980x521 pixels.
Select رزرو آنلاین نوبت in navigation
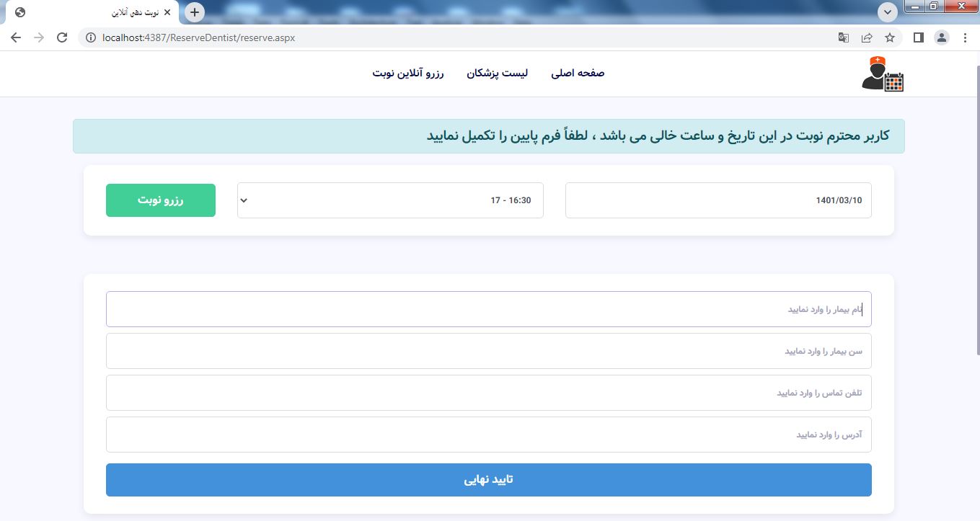pos(408,74)
